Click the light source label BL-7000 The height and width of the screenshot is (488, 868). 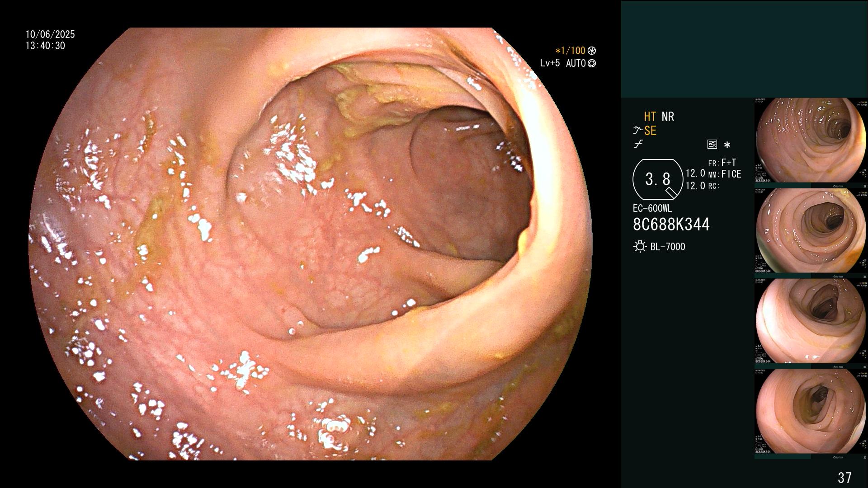[x=668, y=247]
